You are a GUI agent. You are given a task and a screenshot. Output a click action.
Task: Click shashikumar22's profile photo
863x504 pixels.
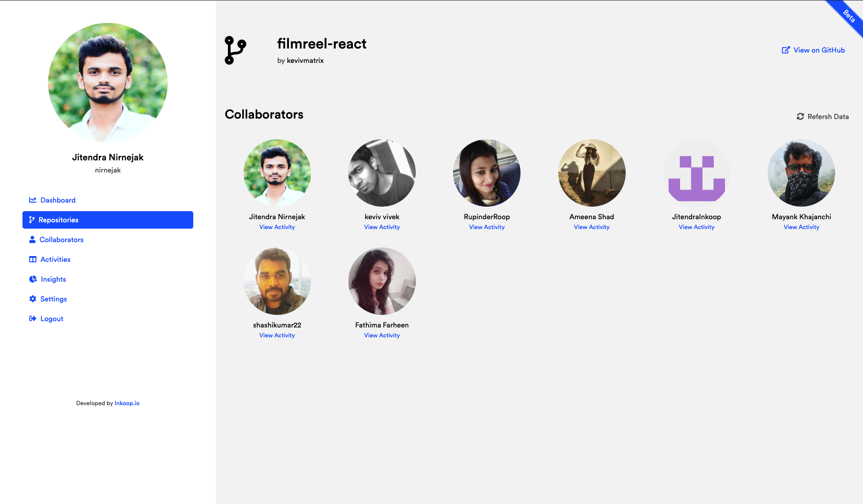click(277, 281)
